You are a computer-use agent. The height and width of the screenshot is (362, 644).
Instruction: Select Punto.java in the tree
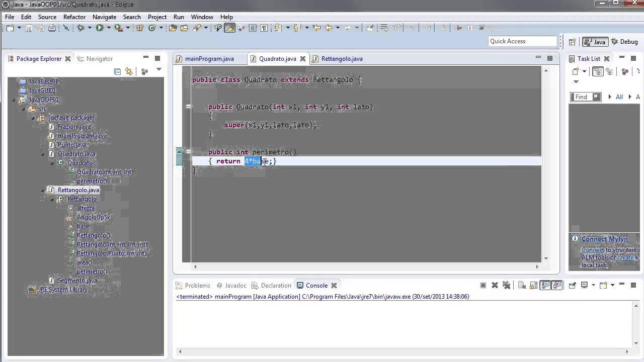coord(72,145)
